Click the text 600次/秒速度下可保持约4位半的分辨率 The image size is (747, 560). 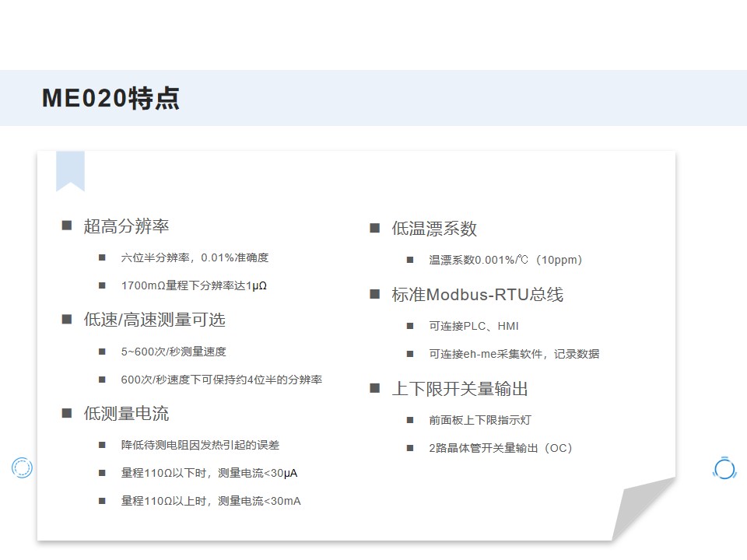222,380
